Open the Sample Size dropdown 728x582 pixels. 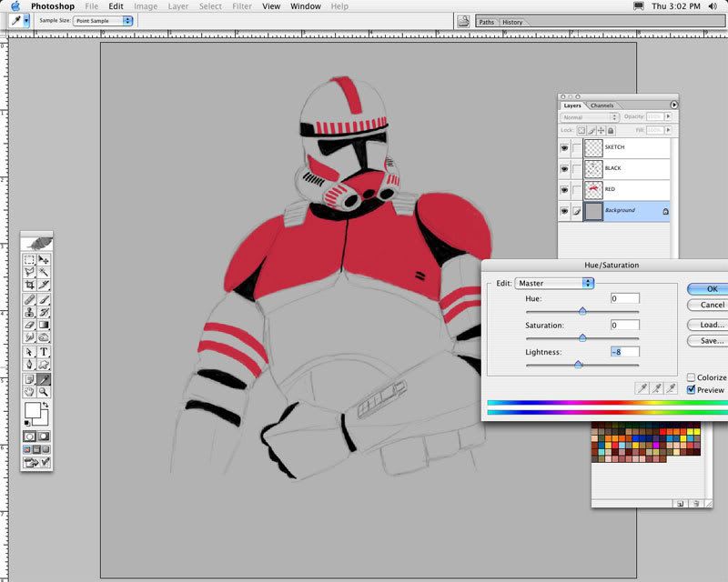pos(103,21)
